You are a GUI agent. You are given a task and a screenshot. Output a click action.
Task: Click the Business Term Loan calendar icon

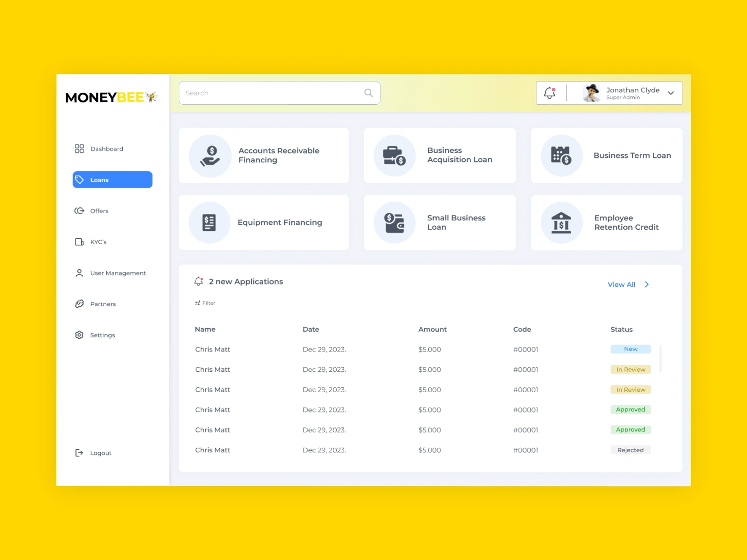[561, 156]
